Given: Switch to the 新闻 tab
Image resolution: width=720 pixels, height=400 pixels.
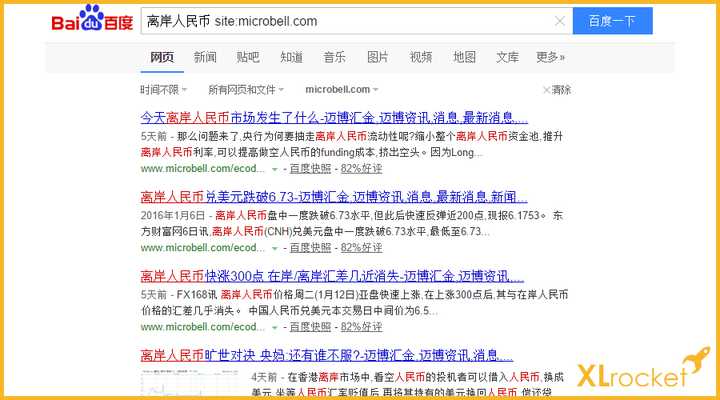Looking at the screenshot, I should [x=205, y=57].
